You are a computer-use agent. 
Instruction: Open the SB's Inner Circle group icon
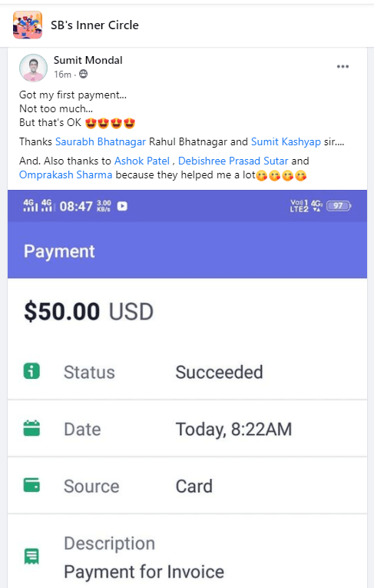coord(28,25)
